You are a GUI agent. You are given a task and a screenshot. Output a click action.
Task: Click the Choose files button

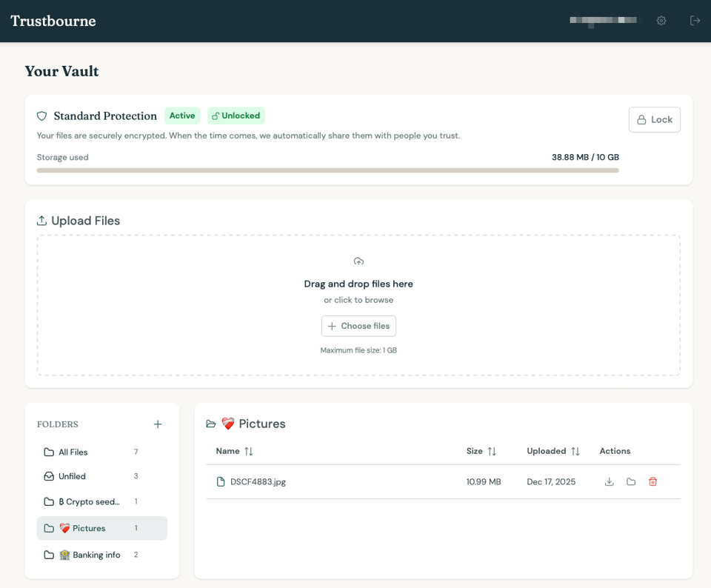pos(358,326)
